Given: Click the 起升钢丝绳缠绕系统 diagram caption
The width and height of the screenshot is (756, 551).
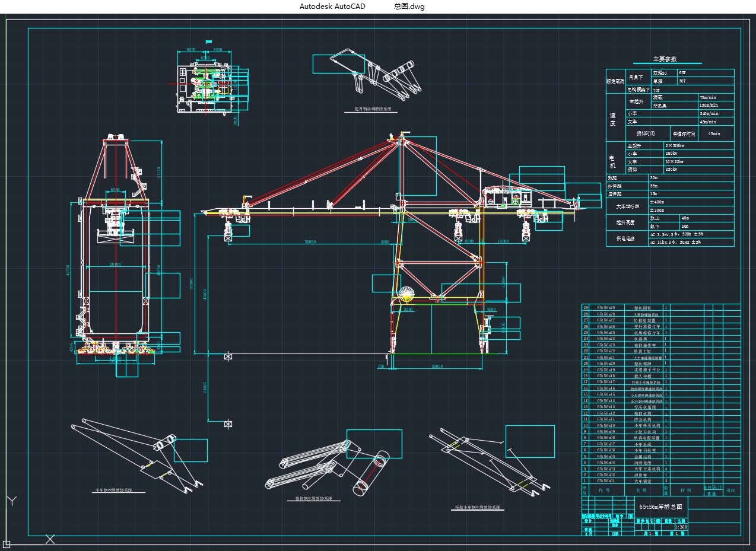Looking at the screenshot, I should 373,110.
